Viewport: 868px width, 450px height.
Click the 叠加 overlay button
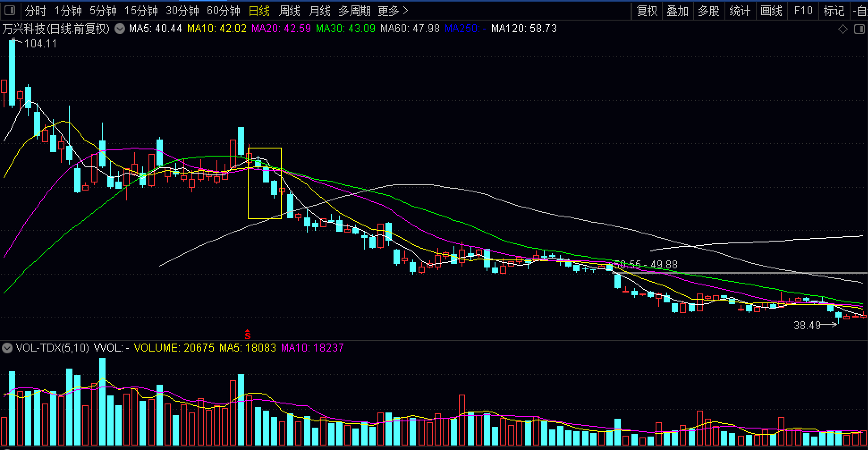click(x=677, y=11)
